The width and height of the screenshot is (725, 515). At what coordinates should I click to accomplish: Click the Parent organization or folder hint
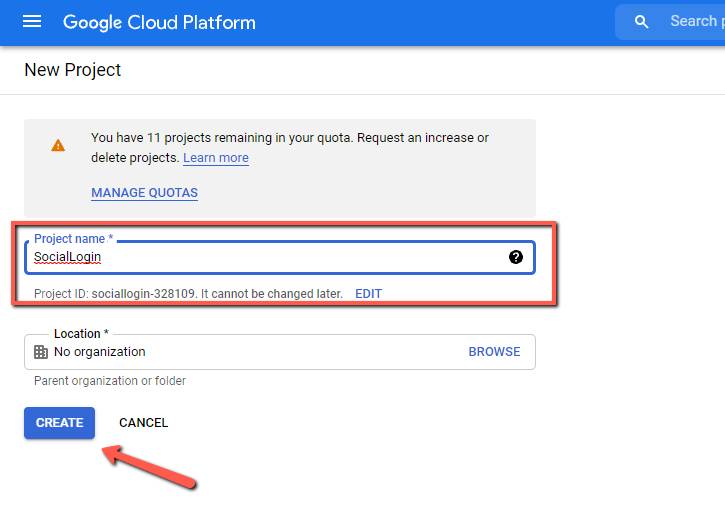click(x=110, y=381)
